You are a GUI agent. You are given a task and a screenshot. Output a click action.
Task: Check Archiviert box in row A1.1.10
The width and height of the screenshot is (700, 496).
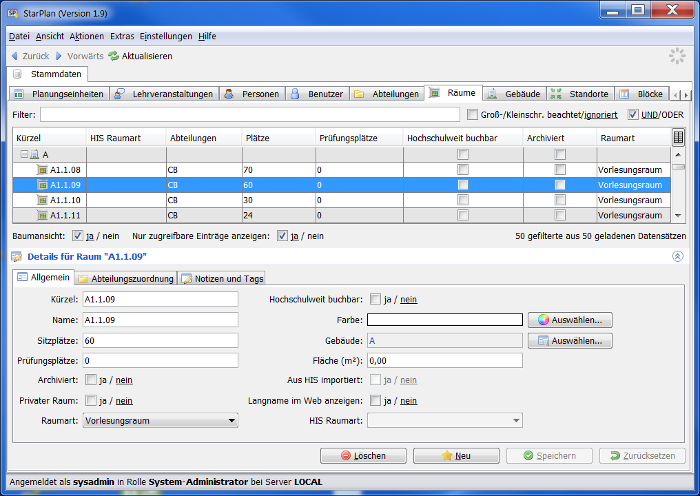(x=560, y=200)
